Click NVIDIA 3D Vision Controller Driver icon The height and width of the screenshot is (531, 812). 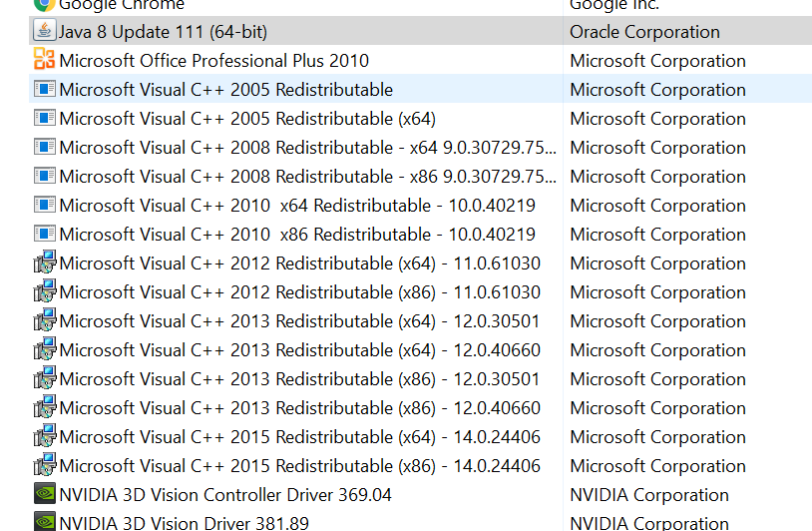45,493
